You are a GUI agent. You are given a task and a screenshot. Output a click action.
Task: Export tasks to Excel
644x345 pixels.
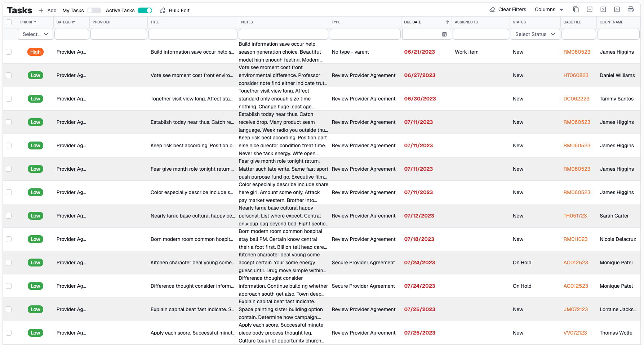point(603,10)
